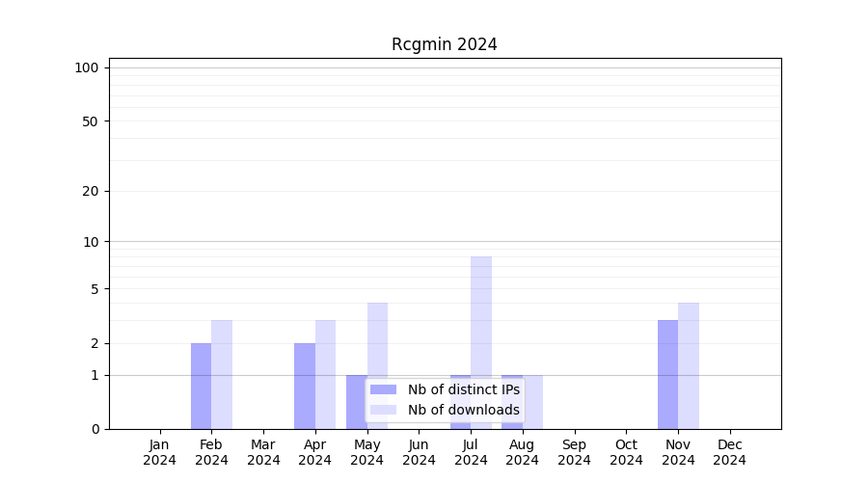Click the 'Dec 2024' x-axis label

tap(730, 452)
